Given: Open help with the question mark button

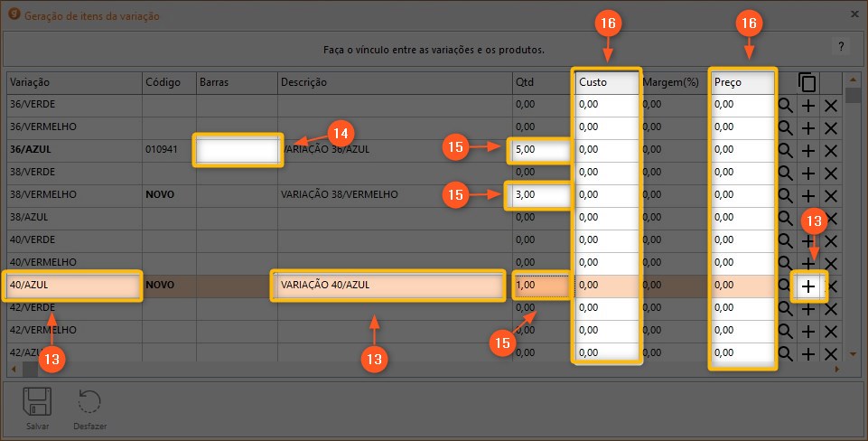Looking at the screenshot, I should [x=840, y=46].
